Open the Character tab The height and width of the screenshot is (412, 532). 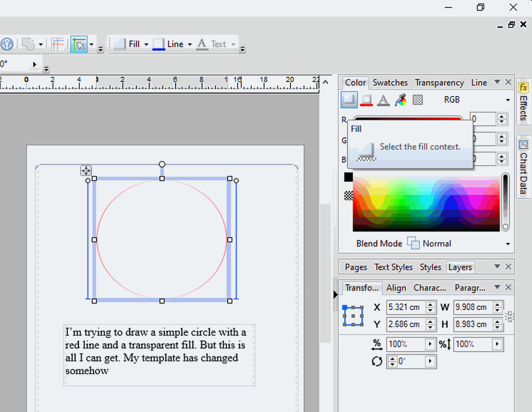click(429, 288)
